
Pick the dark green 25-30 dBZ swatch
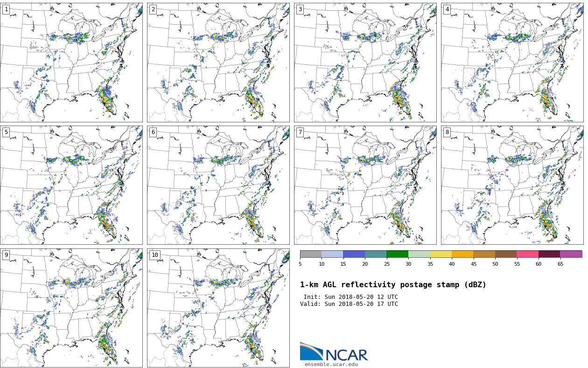click(x=397, y=254)
